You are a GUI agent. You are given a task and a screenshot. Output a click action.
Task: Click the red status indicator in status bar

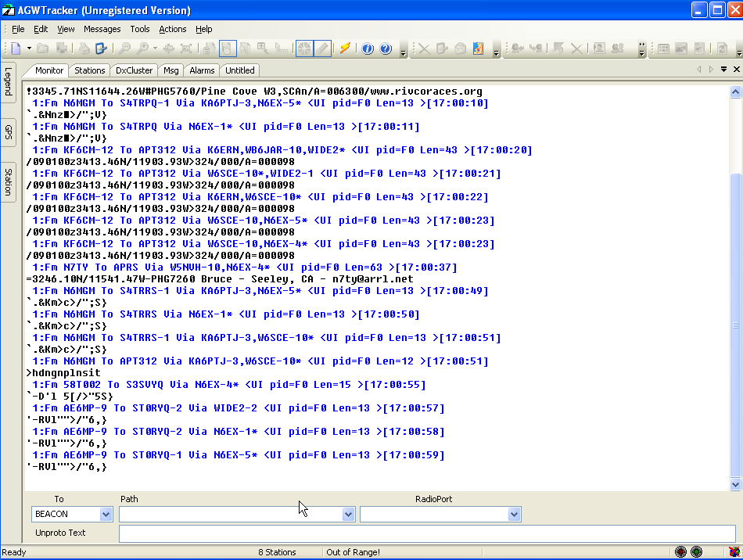coord(680,552)
